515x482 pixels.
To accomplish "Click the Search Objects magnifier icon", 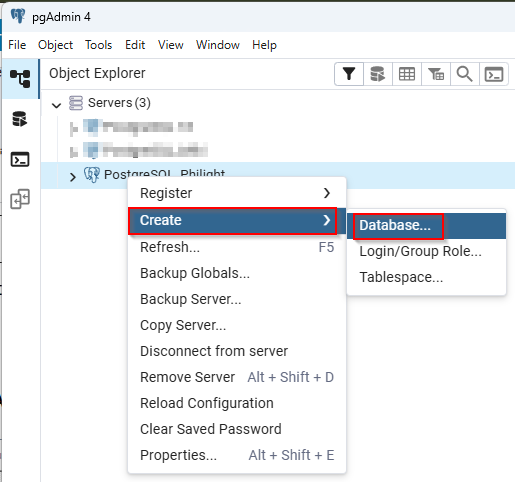I will point(464,74).
